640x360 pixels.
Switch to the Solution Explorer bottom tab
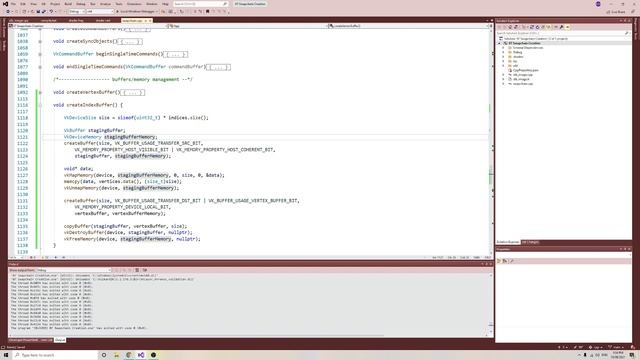tap(508, 242)
